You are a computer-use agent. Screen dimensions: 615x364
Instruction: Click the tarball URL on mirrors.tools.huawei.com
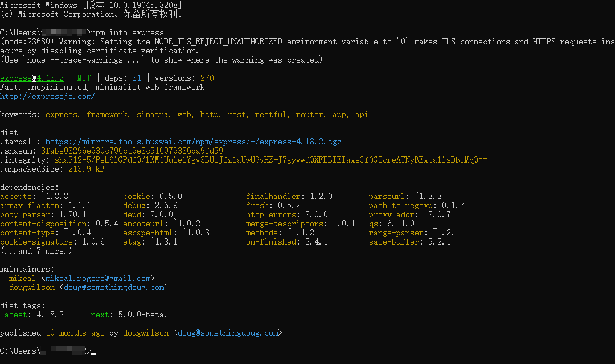193,142
